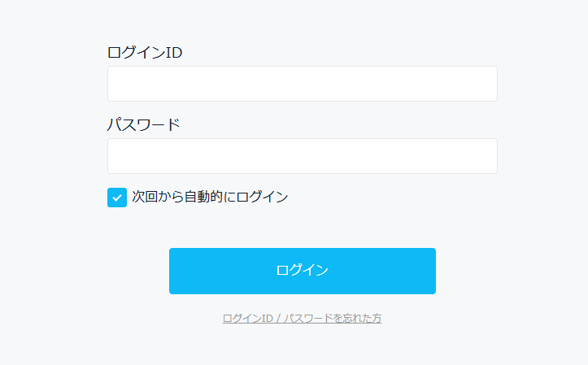
Task: Click the 次回から自動的にログイン label text
Action: 210,197
